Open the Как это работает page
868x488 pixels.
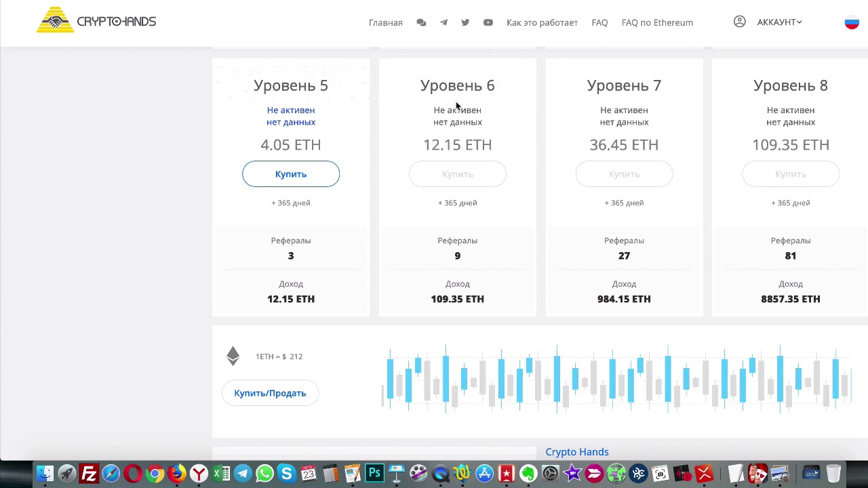pyautogui.click(x=542, y=22)
